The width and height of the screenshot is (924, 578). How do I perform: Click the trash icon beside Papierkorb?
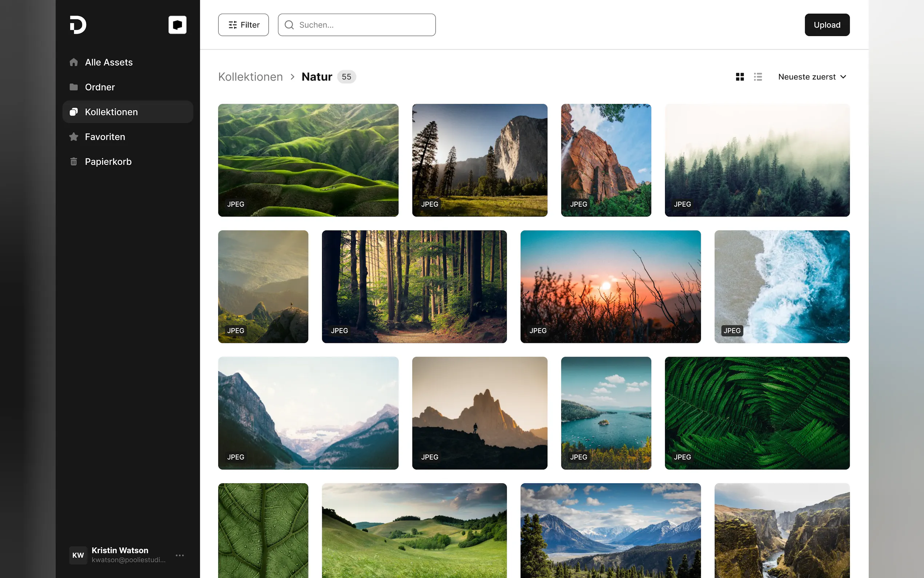[x=74, y=162]
